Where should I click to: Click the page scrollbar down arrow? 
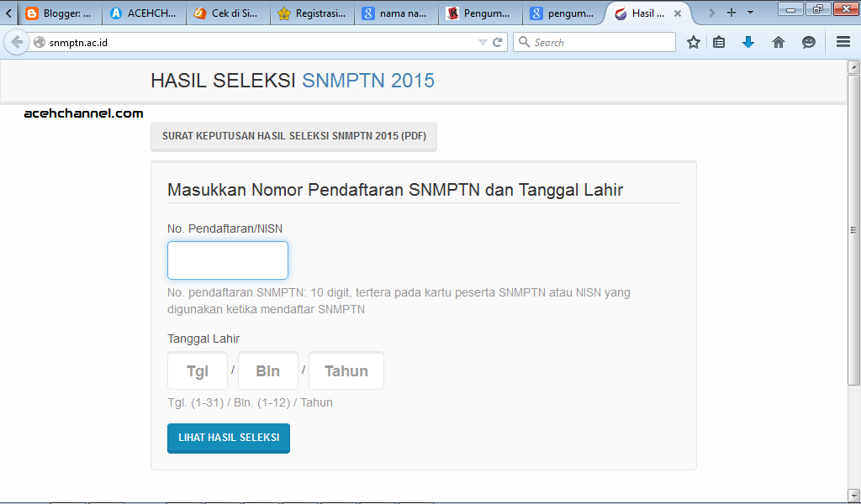853,496
